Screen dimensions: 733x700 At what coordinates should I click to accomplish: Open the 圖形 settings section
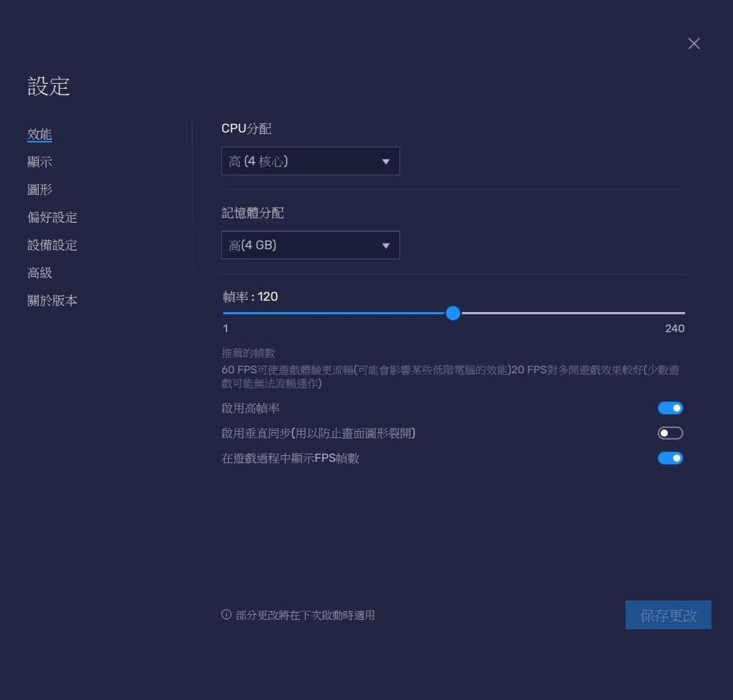click(x=40, y=190)
